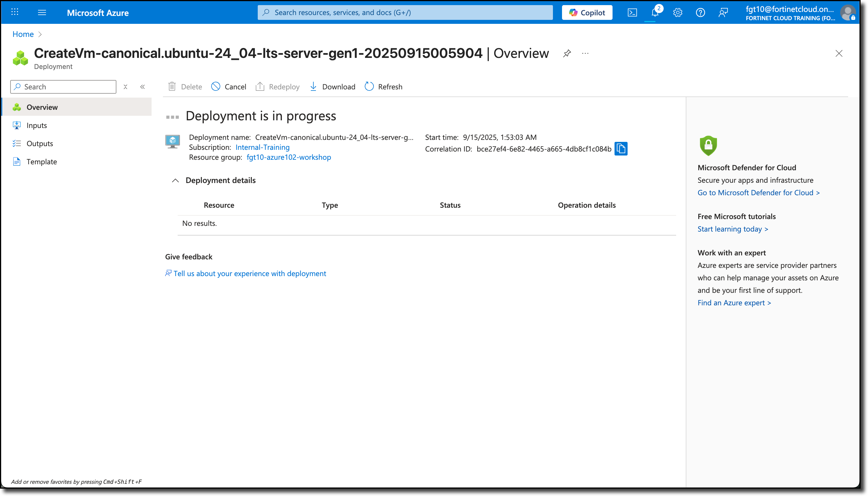The image size is (868, 496).
Task: Delete the deployment
Action: (184, 87)
